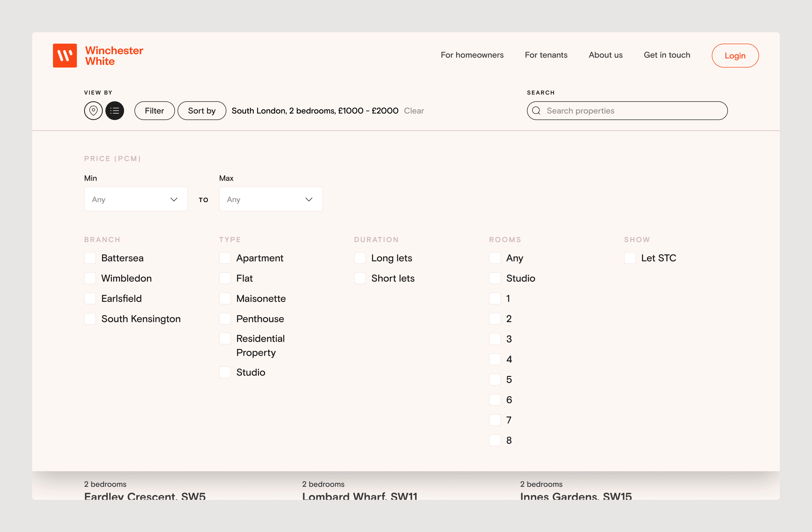Switch to list view icon
The width and height of the screenshot is (812, 532).
click(115, 111)
